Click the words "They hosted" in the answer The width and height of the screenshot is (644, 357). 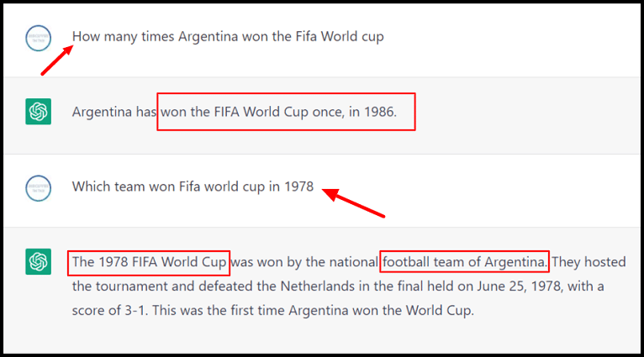click(x=589, y=262)
